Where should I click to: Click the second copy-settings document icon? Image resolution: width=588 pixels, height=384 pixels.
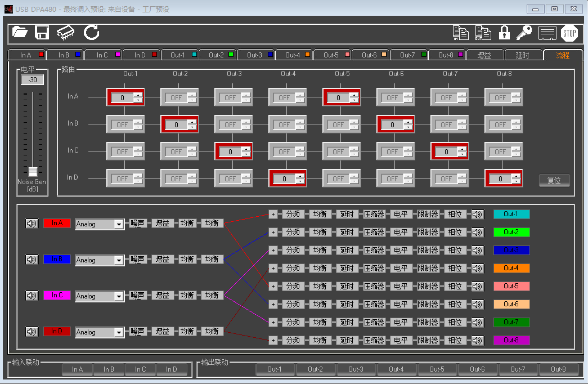(x=483, y=33)
